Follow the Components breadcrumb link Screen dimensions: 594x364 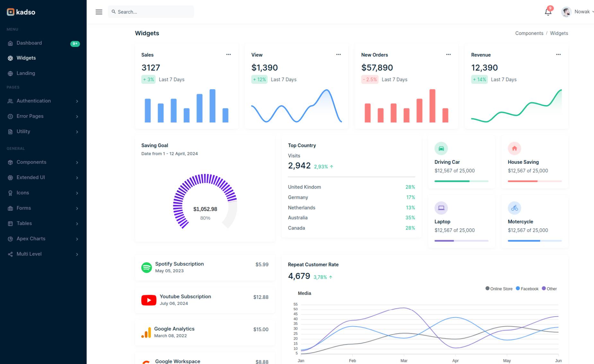click(x=529, y=33)
